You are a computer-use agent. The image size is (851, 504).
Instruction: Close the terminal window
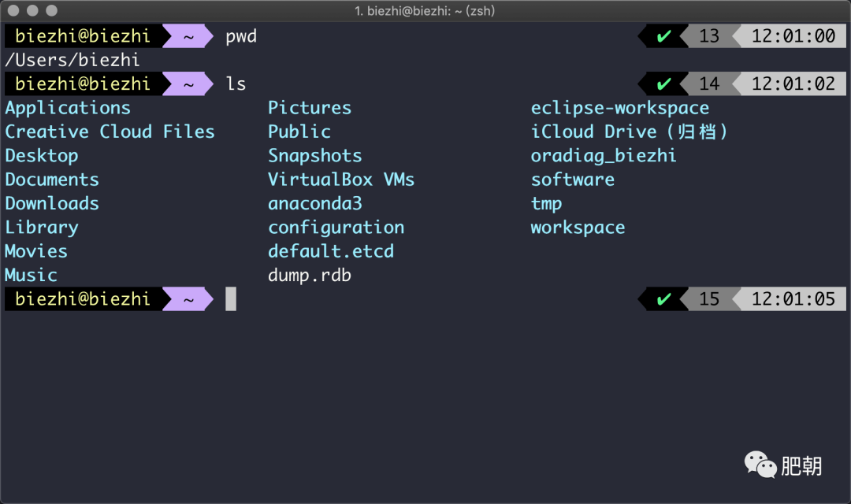click(13, 10)
